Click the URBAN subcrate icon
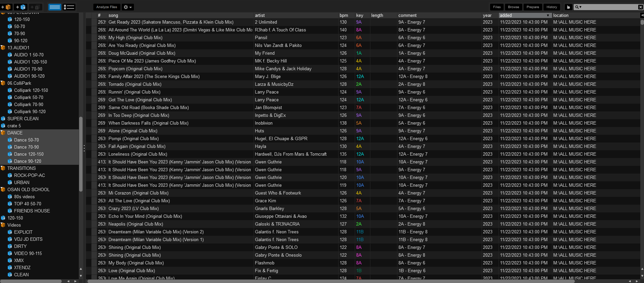Screen dimensions: 644x283 [x=10, y=182]
